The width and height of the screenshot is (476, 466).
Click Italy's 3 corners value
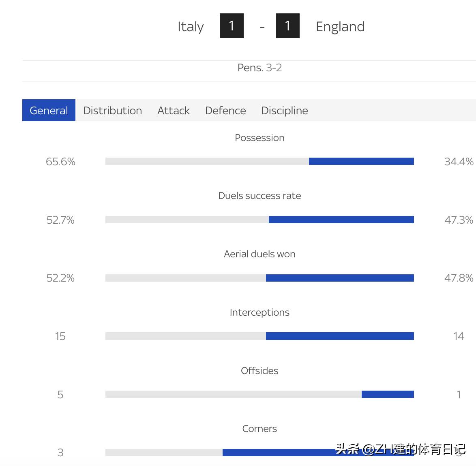click(60, 453)
